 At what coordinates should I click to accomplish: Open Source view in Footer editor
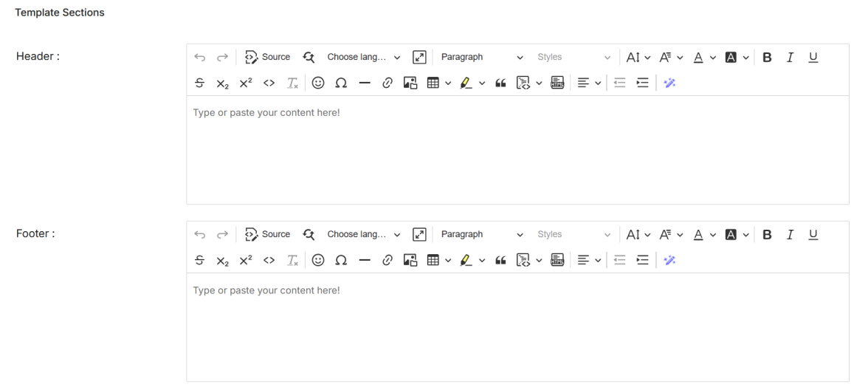click(x=268, y=234)
